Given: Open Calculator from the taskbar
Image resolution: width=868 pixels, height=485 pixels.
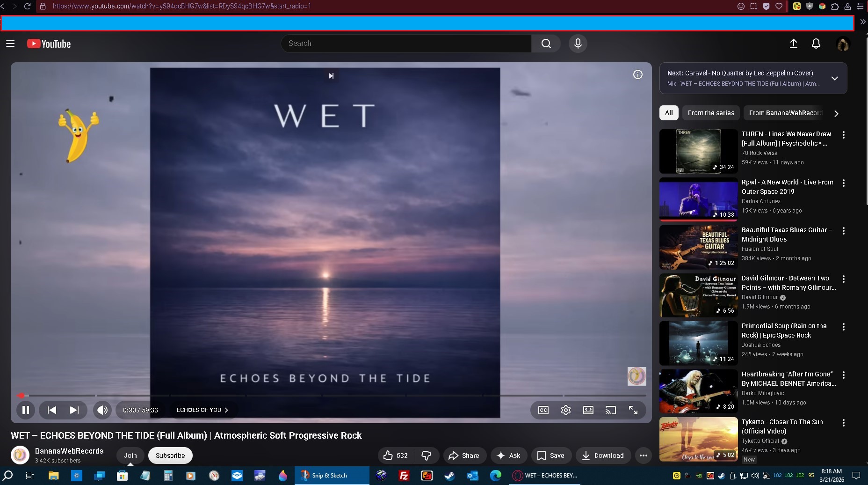Looking at the screenshot, I should 168,476.
